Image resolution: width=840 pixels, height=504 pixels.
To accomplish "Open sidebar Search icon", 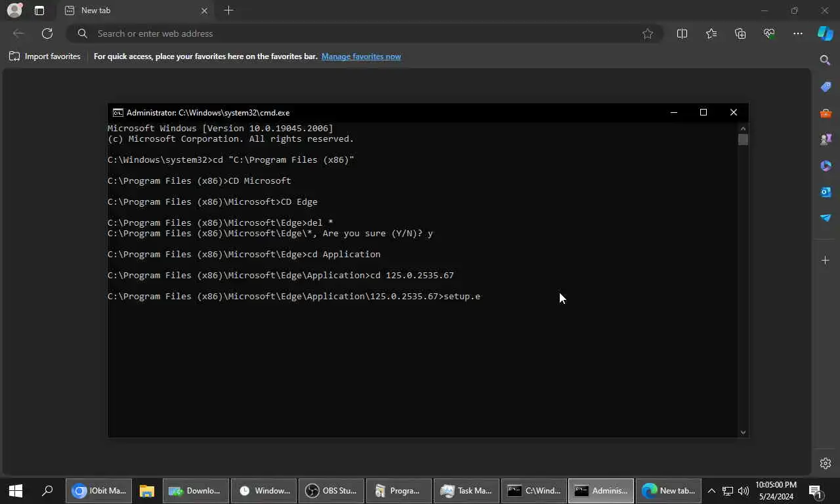I will click(826, 60).
